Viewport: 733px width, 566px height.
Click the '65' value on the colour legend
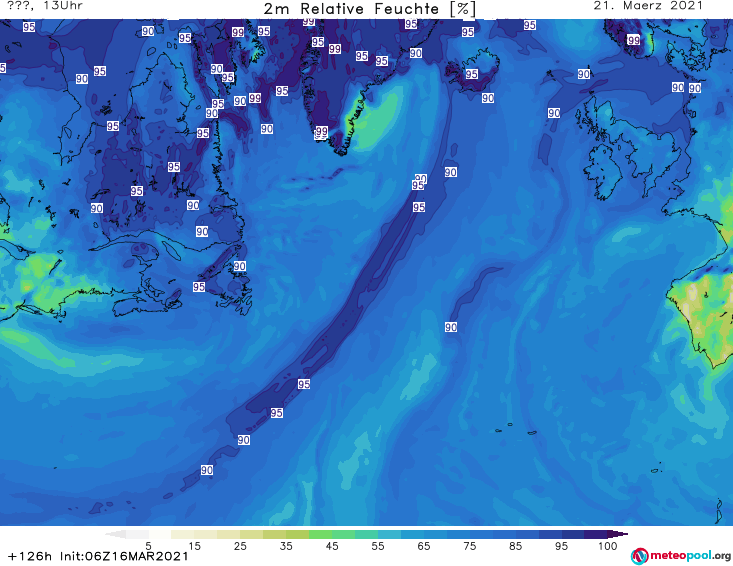[x=424, y=546]
